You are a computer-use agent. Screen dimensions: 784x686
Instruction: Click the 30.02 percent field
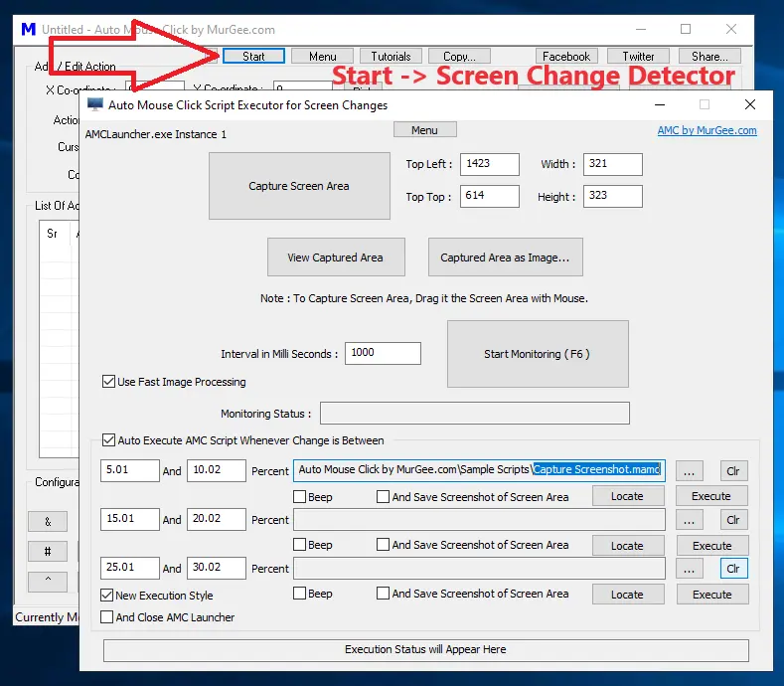(217, 568)
